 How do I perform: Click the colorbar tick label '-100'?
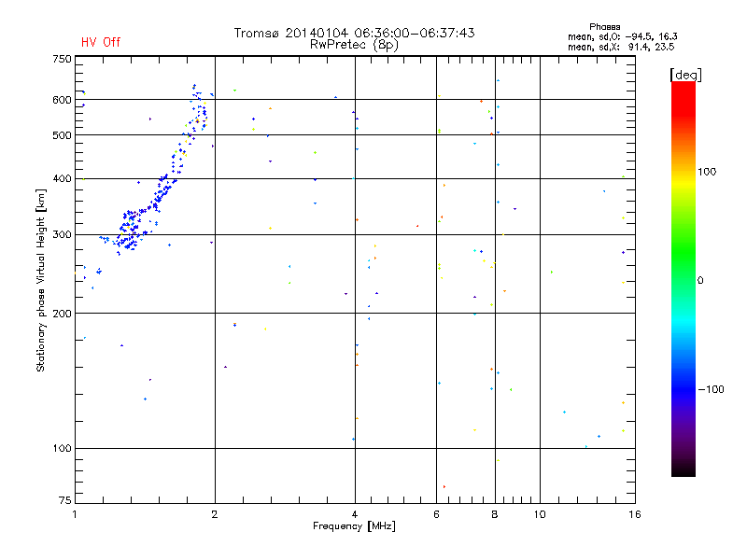[x=711, y=389]
